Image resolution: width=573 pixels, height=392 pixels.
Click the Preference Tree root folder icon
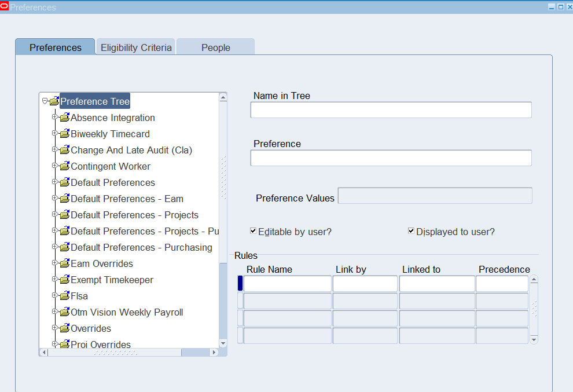pyautogui.click(x=54, y=101)
